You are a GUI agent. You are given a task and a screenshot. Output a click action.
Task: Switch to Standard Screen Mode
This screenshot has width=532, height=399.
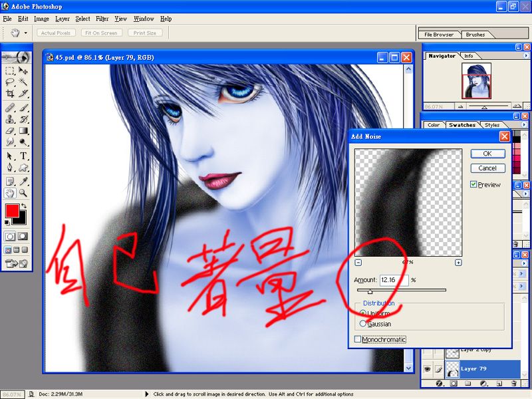(8, 250)
